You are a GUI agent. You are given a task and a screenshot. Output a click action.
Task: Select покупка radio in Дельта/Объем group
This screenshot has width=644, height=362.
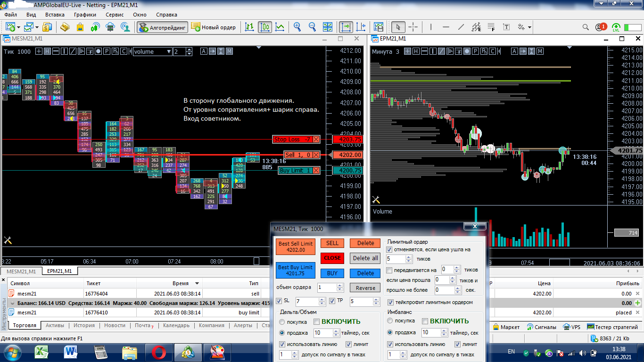(x=282, y=322)
